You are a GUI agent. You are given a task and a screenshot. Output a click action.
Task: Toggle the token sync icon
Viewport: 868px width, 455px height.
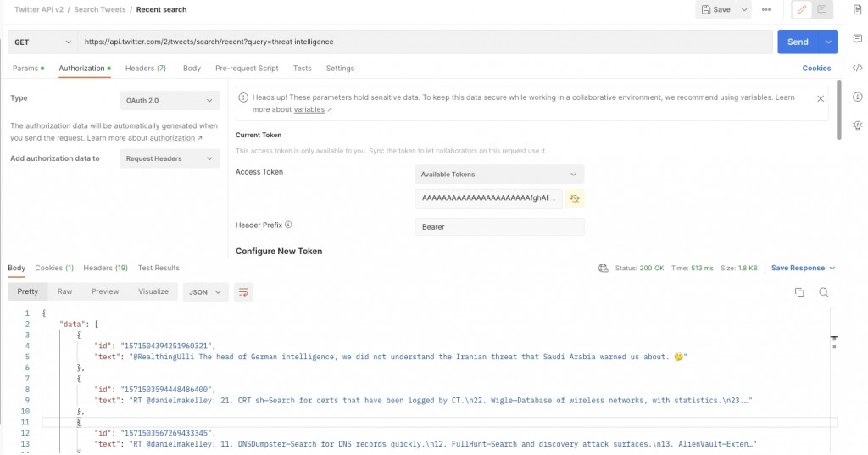pyautogui.click(x=575, y=199)
